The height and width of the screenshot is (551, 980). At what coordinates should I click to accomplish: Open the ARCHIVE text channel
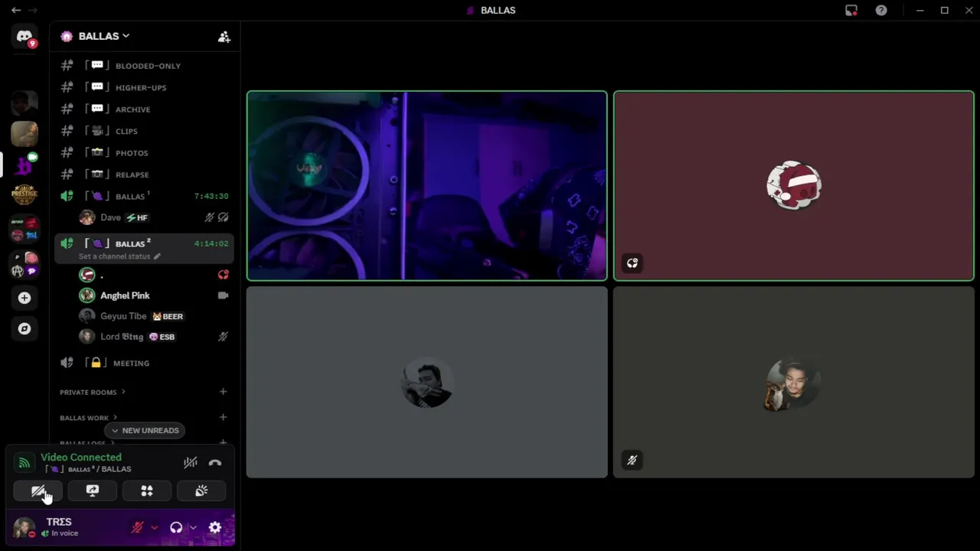tap(144, 109)
